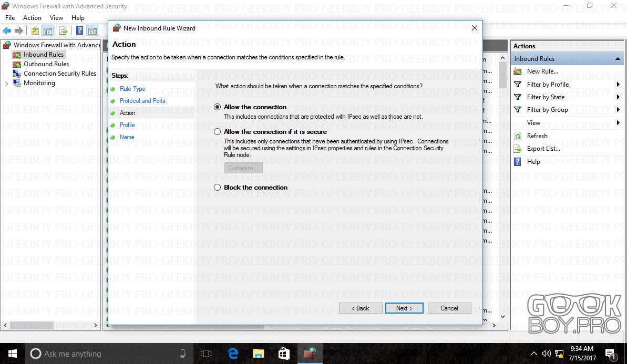Screen dimensions: 627x364
Task: Toggle the Show/Hide Console Tree icon
Action: pyautogui.click(x=48, y=31)
